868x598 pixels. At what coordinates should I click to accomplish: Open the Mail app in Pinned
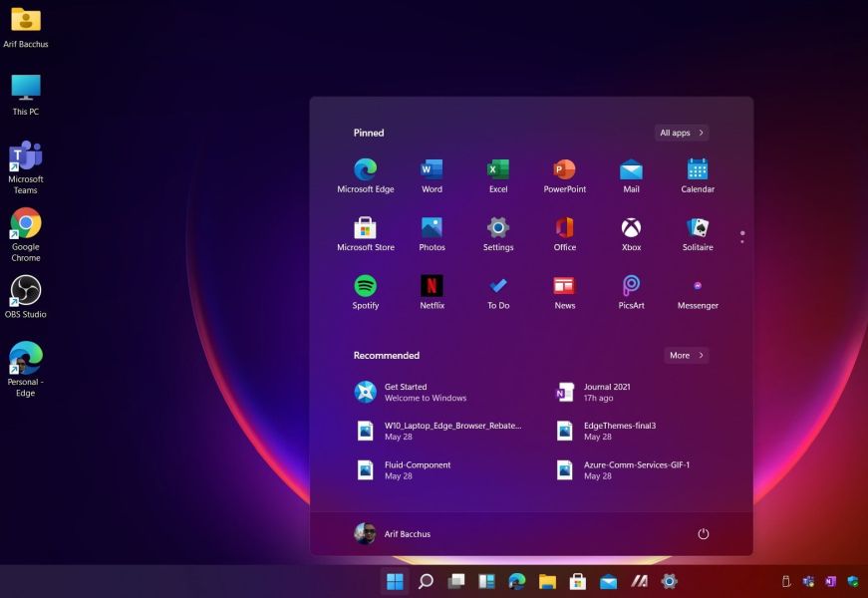[x=631, y=175]
